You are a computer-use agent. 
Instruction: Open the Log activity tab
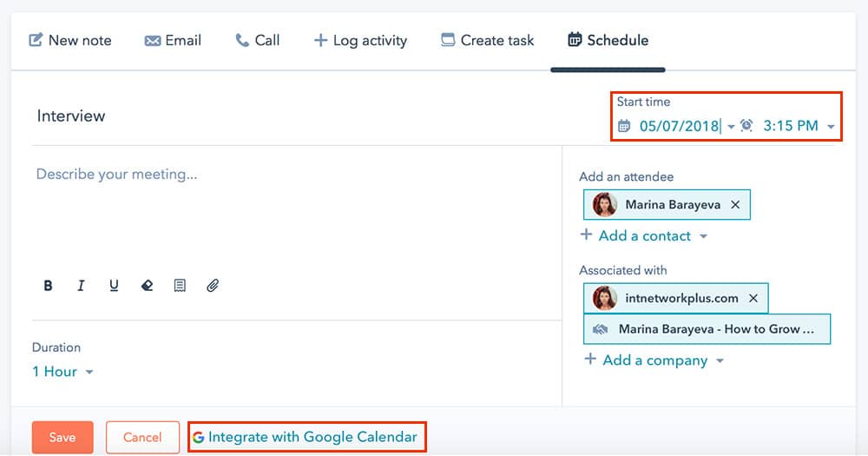pos(360,40)
